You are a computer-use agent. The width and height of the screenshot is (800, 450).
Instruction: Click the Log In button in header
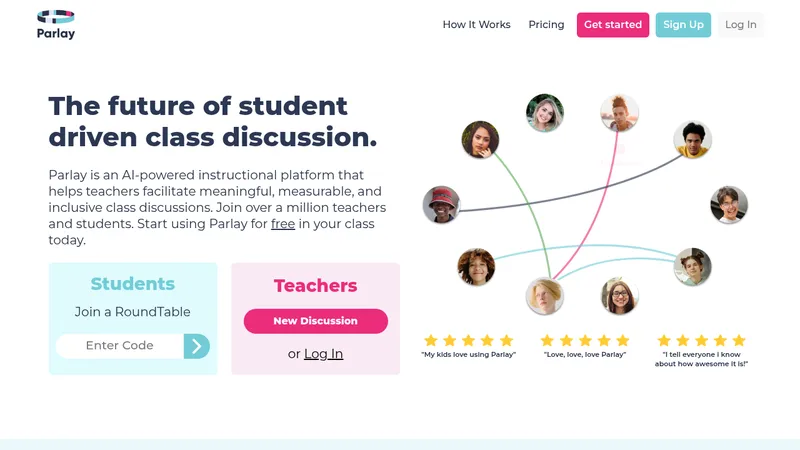741,24
